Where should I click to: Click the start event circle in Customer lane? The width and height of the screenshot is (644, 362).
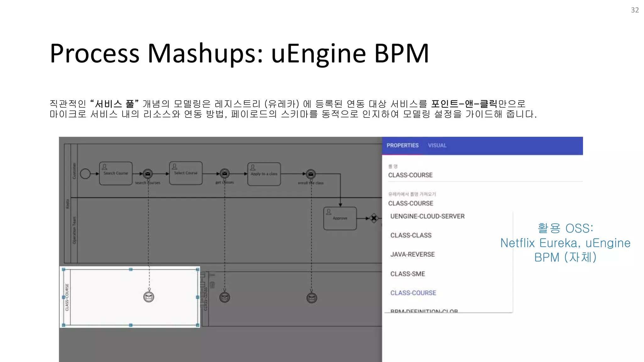(x=85, y=173)
